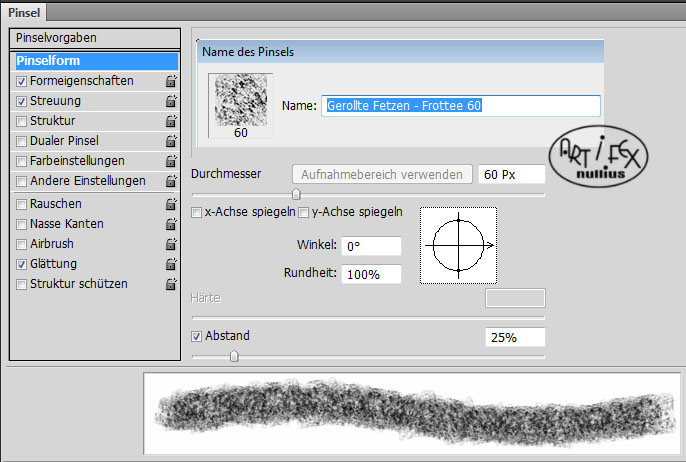Click the Abstand 25% value field
Screen dimensions: 686x462
coord(515,337)
